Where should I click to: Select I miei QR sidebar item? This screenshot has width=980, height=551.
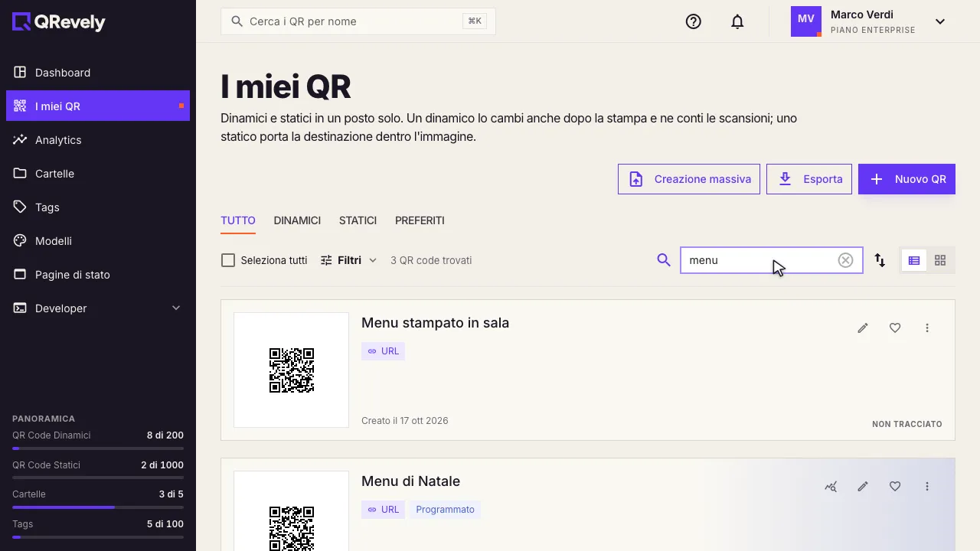pos(98,106)
